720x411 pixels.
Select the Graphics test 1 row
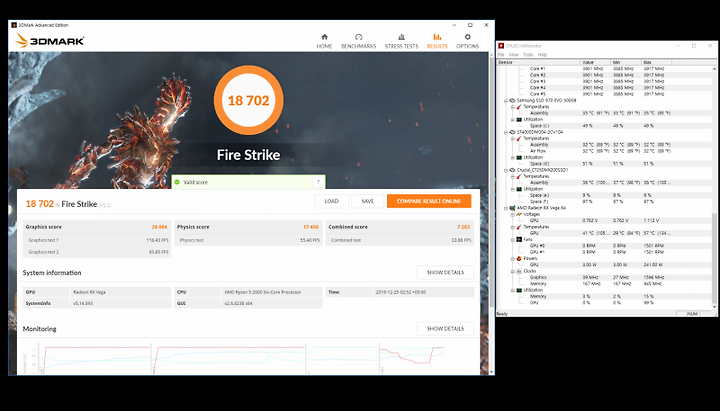coord(97,240)
